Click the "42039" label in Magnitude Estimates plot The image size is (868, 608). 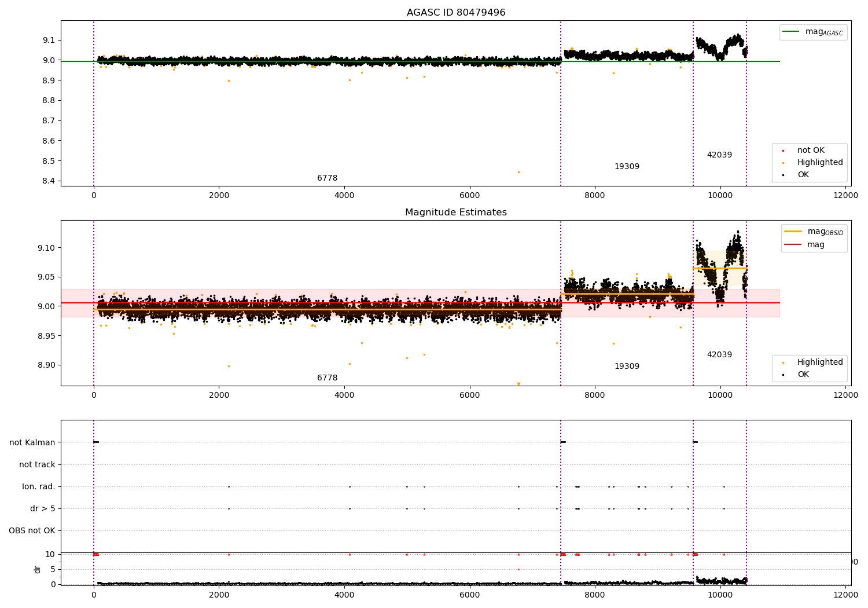719,355
